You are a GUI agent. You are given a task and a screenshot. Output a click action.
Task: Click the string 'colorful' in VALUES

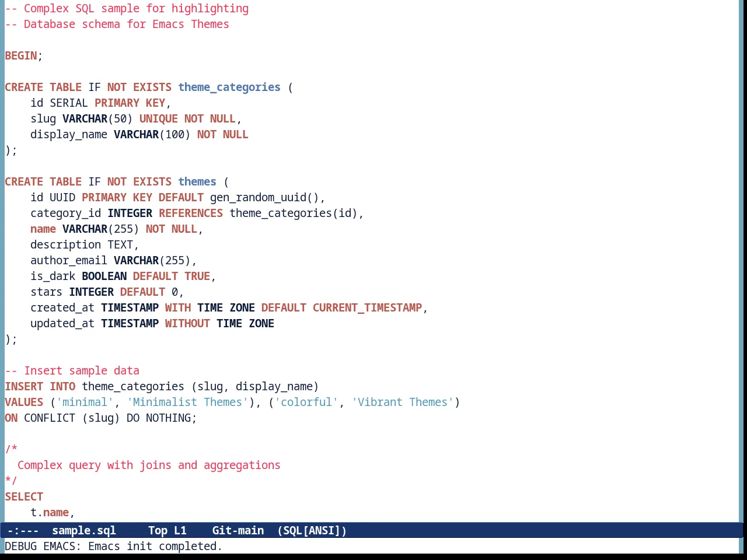point(306,402)
